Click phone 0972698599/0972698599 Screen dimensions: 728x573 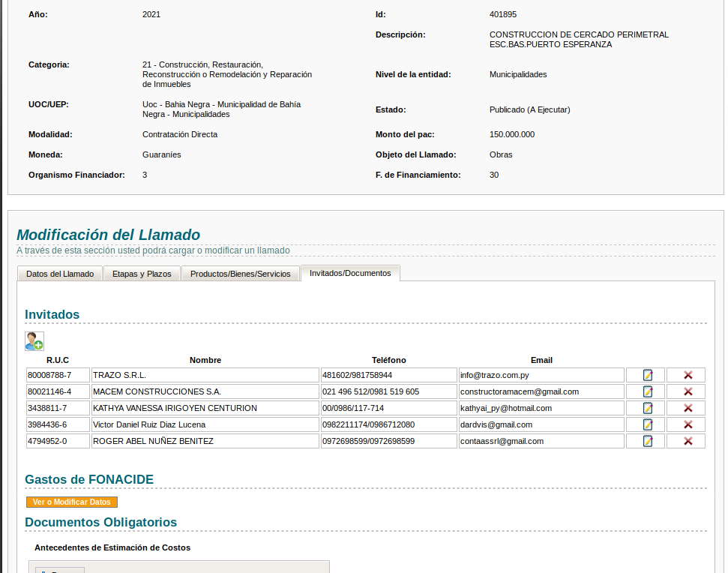coord(389,441)
